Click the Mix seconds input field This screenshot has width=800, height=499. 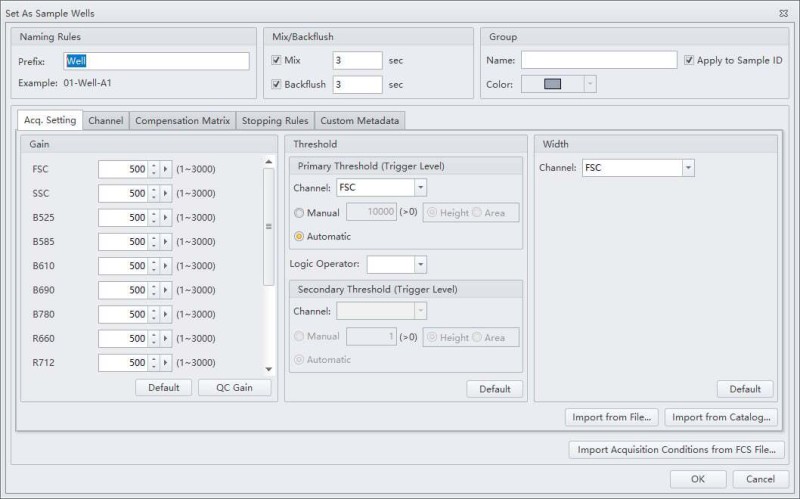(x=357, y=60)
